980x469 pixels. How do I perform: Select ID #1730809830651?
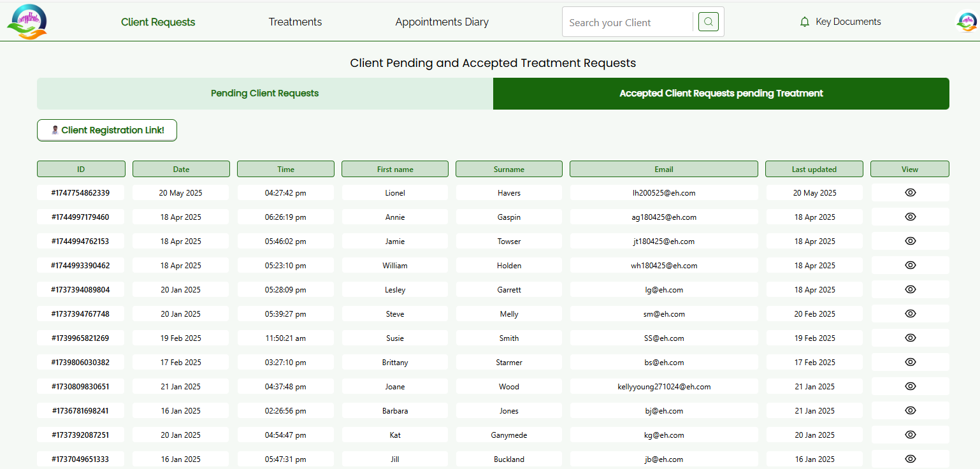pyautogui.click(x=80, y=387)
